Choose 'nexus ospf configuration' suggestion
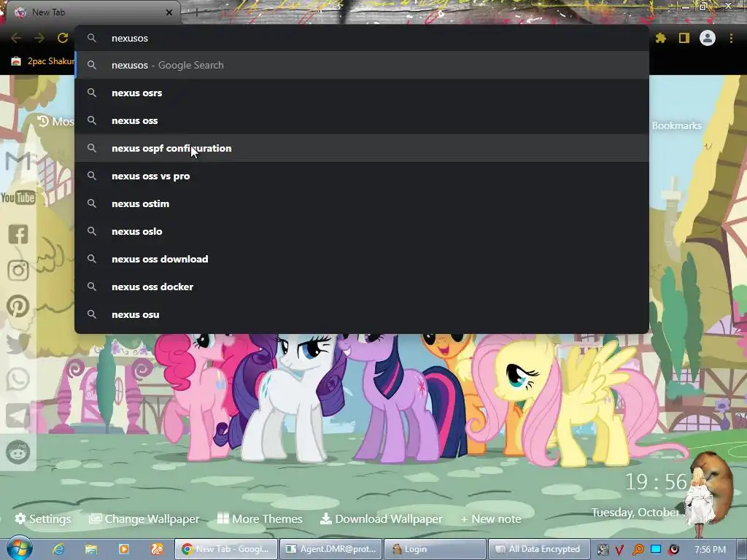747x560 pixels. (362, 148)
